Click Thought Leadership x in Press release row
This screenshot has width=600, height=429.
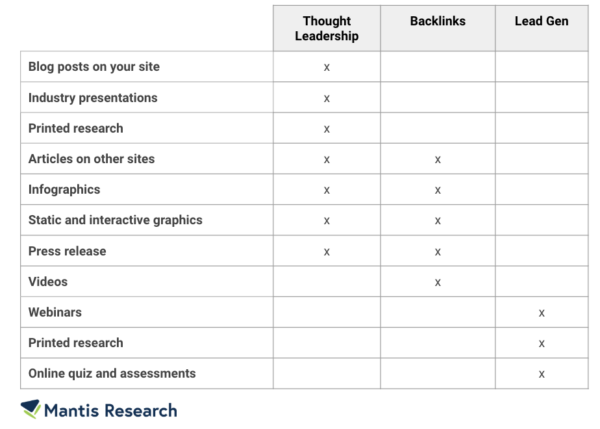(326, 252)
